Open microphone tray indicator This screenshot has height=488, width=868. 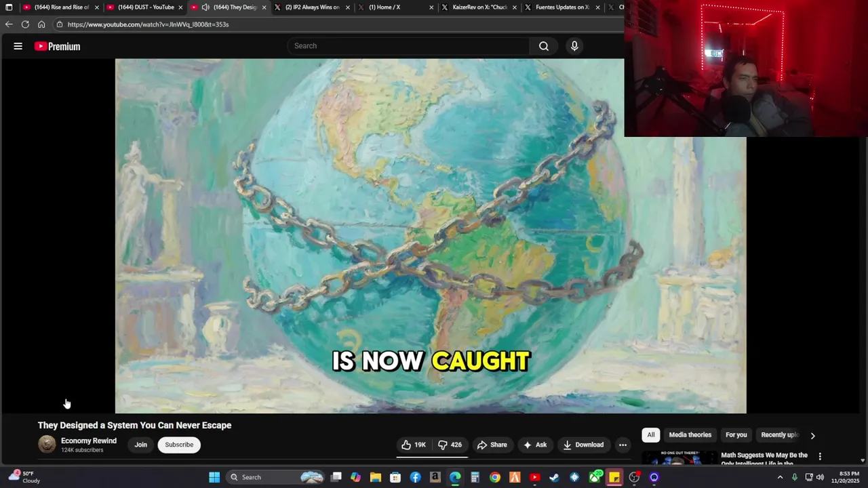click(795, 477)
